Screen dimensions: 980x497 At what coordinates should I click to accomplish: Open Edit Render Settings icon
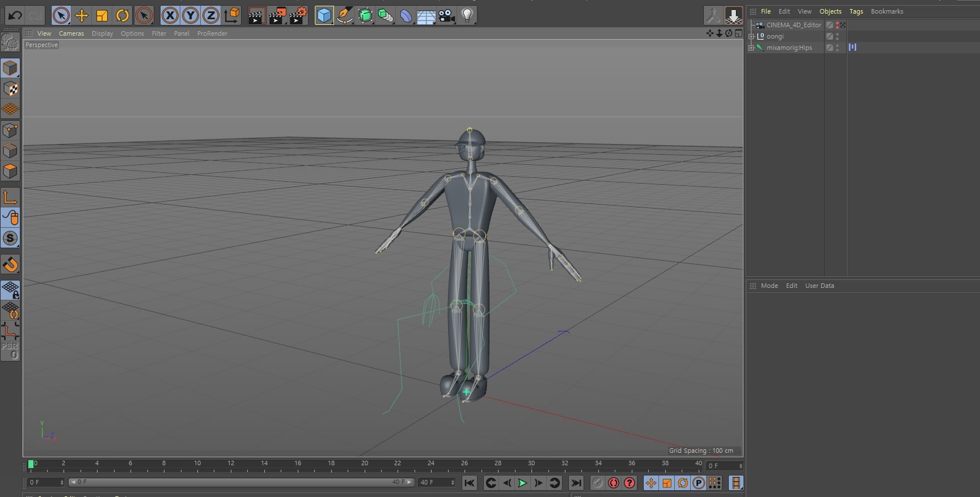click(298, 15)
